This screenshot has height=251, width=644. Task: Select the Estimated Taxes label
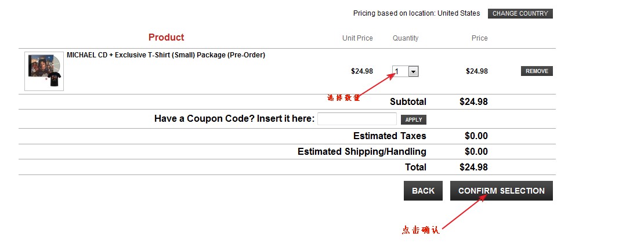coord(390,136)
